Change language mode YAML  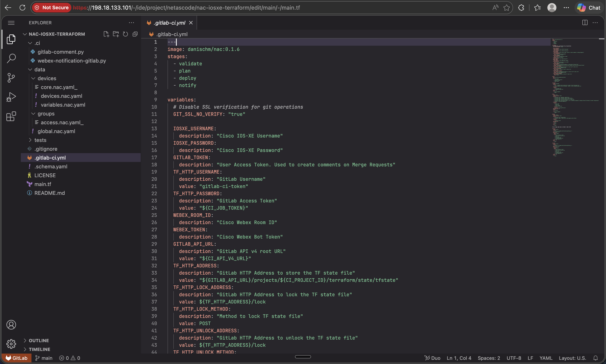(546, 358)
